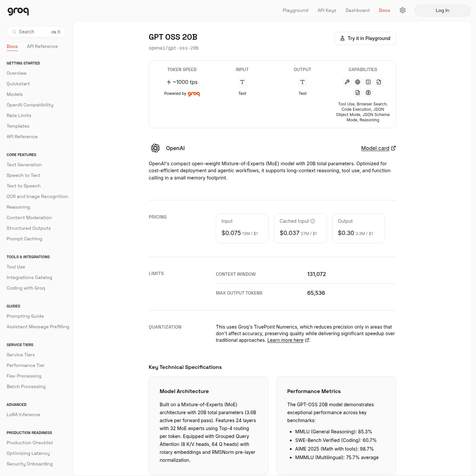The image size is (476, 476).
Task: Open the Model card link
Action: coord(378,148)
